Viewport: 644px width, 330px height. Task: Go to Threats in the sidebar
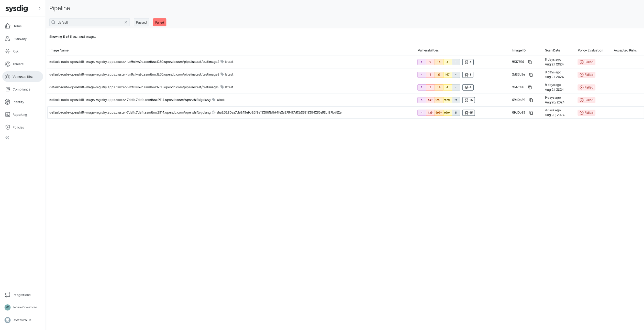pos(18,64)
